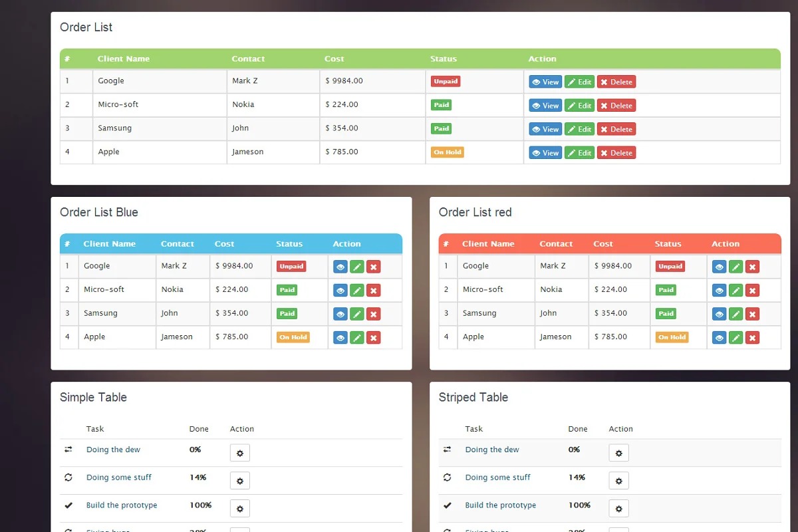798x532 pixels.
Task: Click the Unpaid status badge for Google in the top Order List
Action: tap(446, 81)
